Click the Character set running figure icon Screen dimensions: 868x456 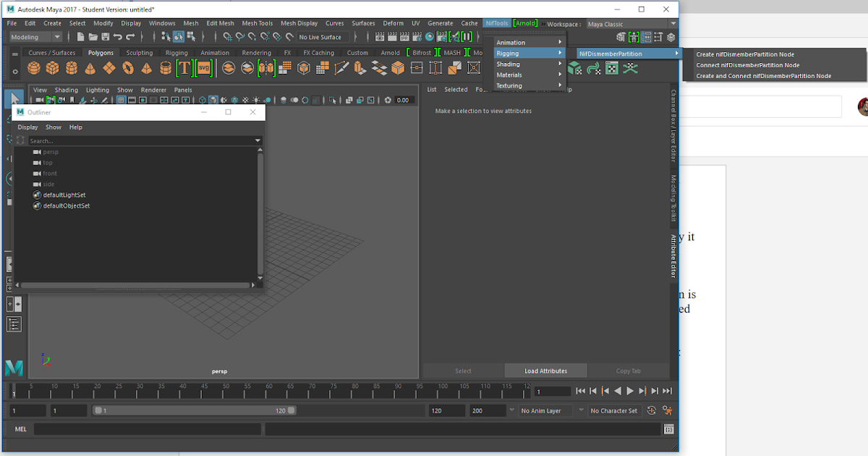click(666, 410)
